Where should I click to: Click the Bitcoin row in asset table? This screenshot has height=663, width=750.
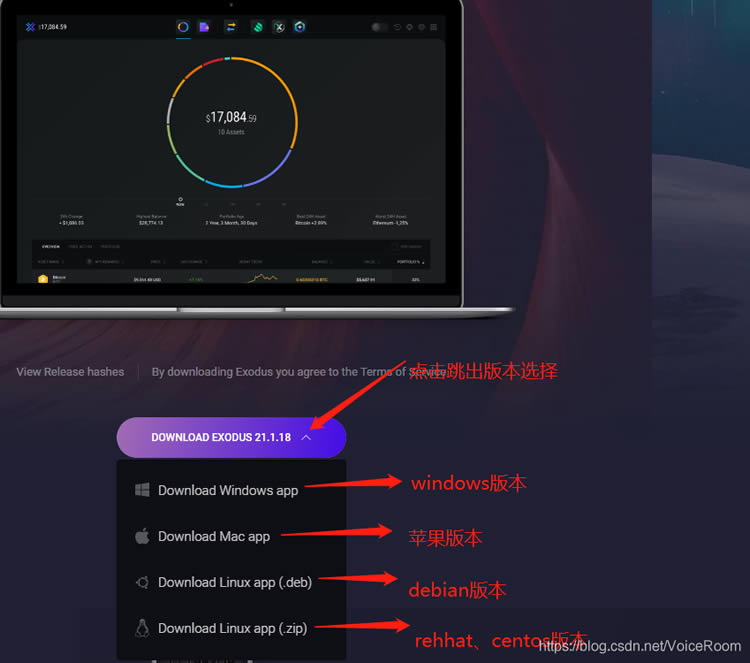coord(231,278)
